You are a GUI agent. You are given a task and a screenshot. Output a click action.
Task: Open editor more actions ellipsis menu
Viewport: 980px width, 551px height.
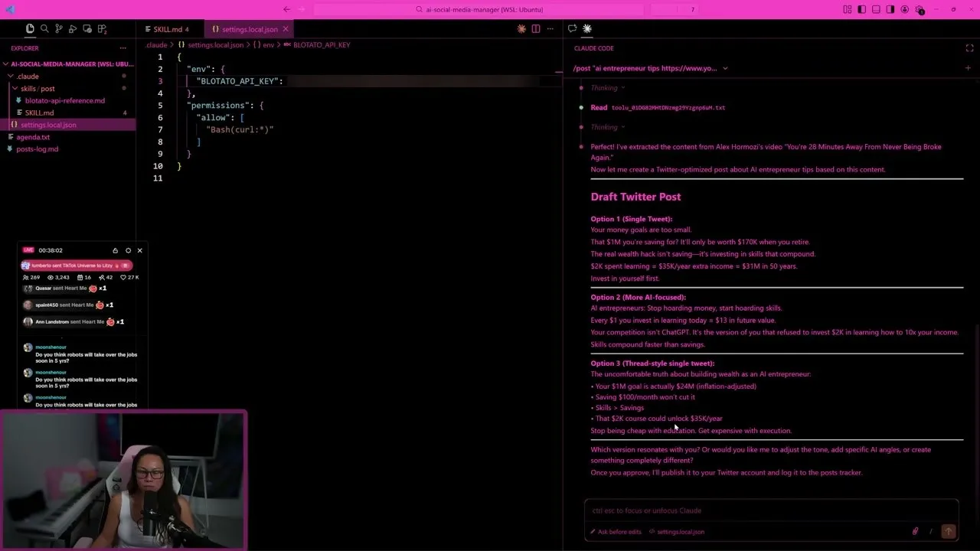coord(550,29)
